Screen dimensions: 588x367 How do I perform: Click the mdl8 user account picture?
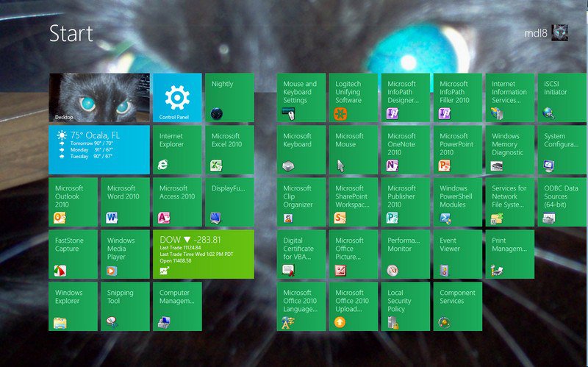[560, 32]
